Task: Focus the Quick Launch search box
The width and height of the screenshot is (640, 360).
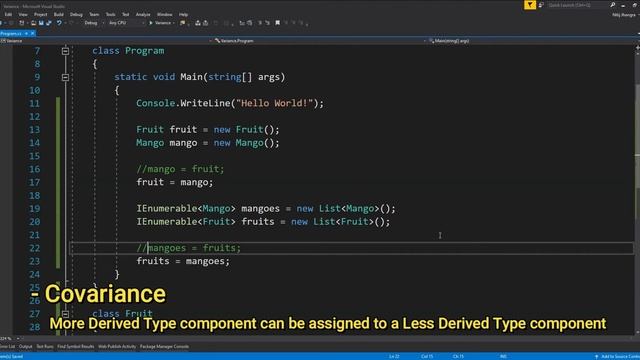Action: (578, 5)
